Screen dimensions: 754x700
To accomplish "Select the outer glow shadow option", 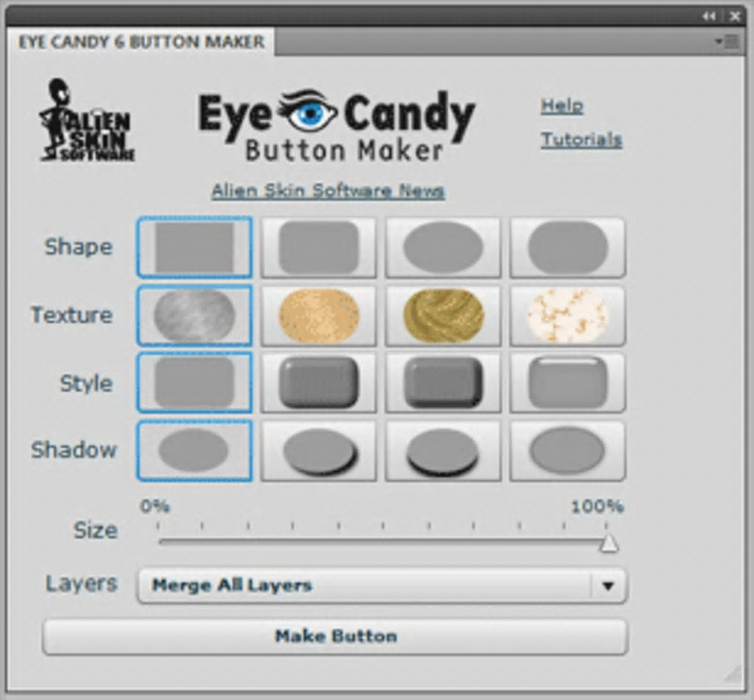I will [568, 451].
